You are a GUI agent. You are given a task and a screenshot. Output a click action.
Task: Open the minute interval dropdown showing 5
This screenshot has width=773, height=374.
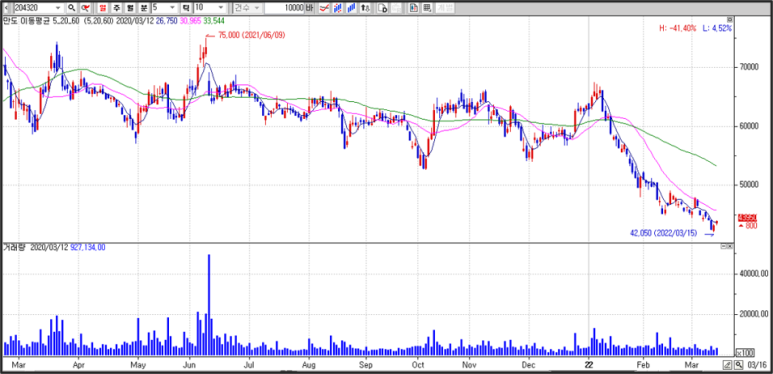[173, 8]
